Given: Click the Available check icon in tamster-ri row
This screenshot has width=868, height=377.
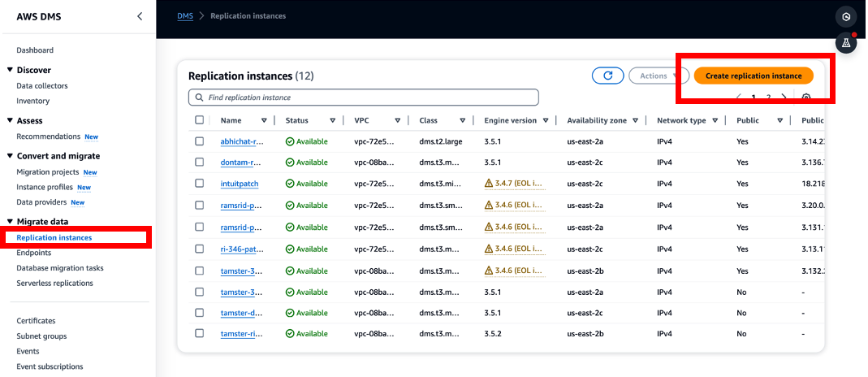Looking at the screenshot, I should tap(290, 334).
